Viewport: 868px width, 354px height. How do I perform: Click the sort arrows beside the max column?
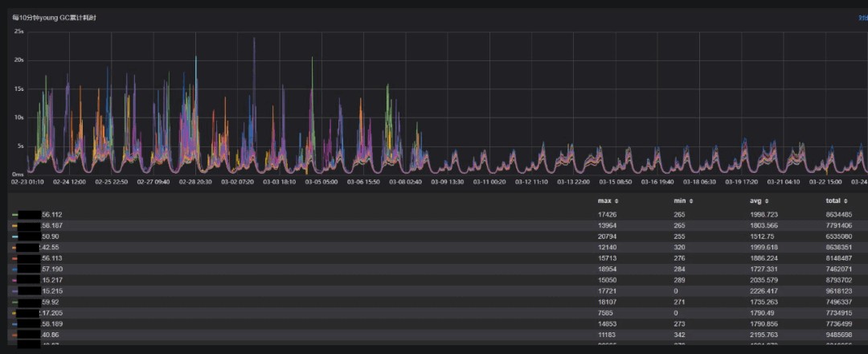[615, 201]
